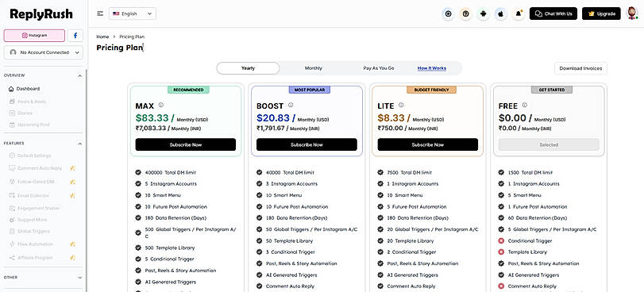Open the How It Works link
Screen dimensions: 644x292
(432, 68)
